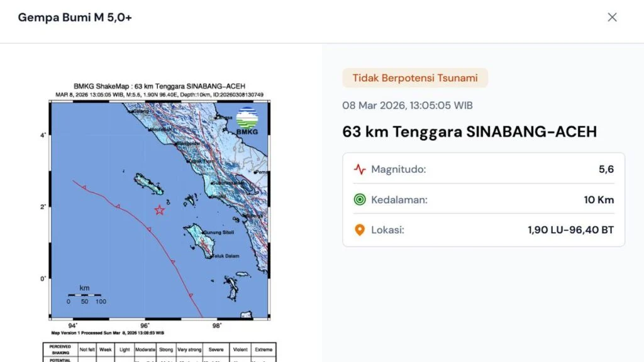
Task: Click the Moderate cell in shaking table
Action: click(145, 349)
